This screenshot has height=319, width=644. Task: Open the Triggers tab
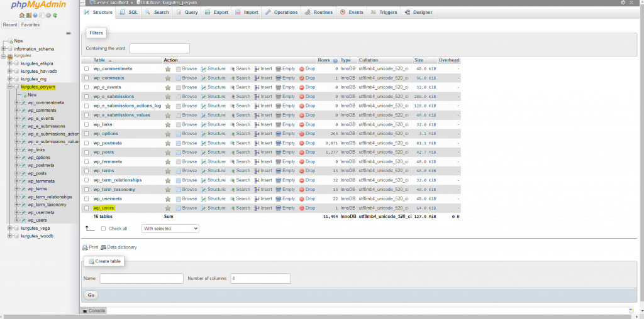click(384, 13)
